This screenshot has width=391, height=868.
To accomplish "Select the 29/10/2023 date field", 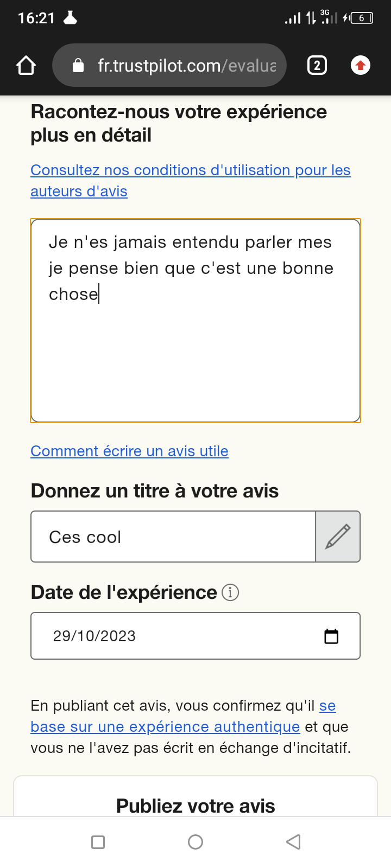I will point(174,636).
